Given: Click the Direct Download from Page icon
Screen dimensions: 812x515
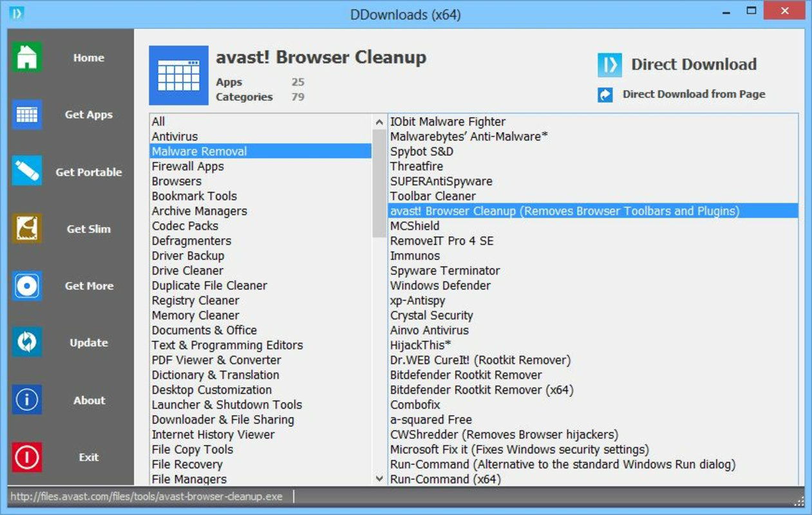Looking at the screenshot, I should click(606, 94).
